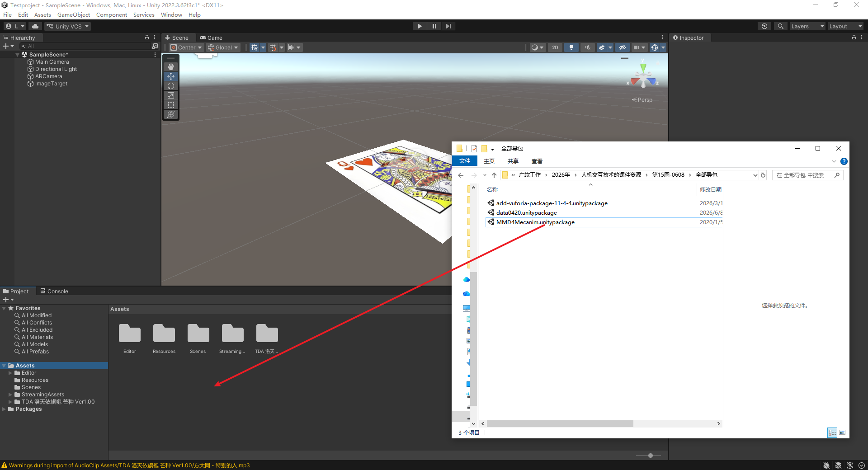
Task: Toggle grid snapping icon
Action: click(273, 47)
